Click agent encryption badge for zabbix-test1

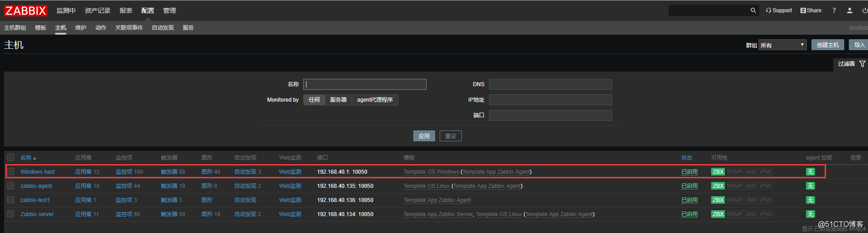[810, 200]
